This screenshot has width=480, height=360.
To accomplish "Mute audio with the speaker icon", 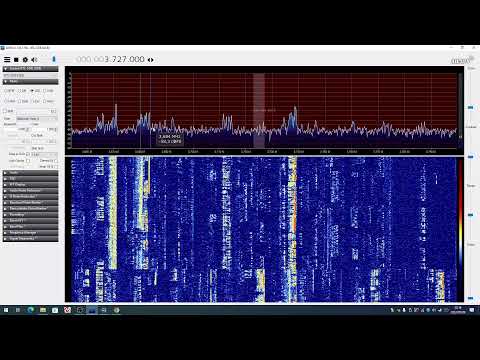I will (x=34, y=60).
